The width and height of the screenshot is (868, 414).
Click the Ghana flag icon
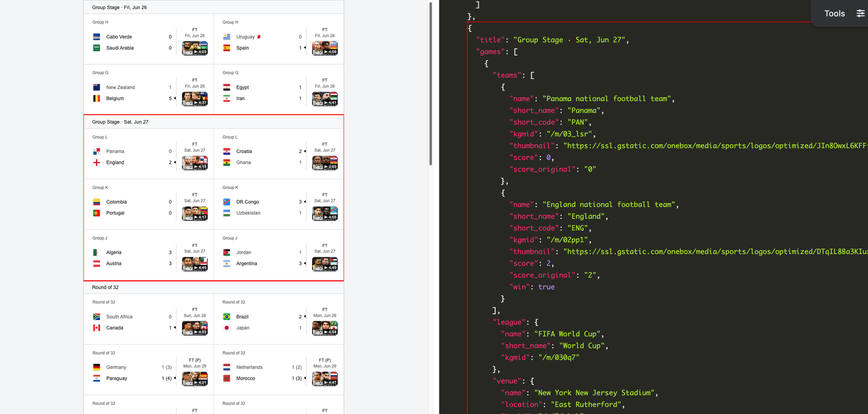point(227,163)
